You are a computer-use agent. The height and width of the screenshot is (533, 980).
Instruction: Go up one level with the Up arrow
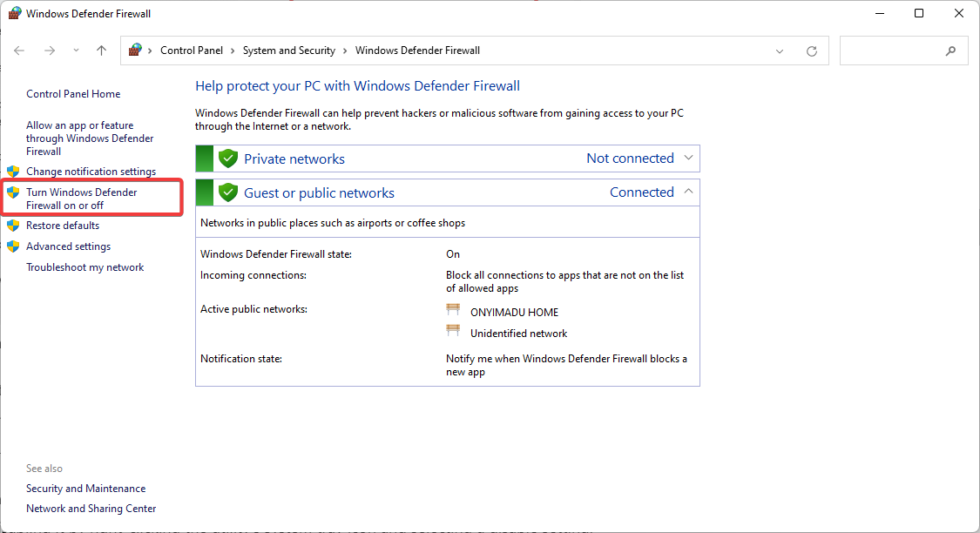[x=101, y=51]
